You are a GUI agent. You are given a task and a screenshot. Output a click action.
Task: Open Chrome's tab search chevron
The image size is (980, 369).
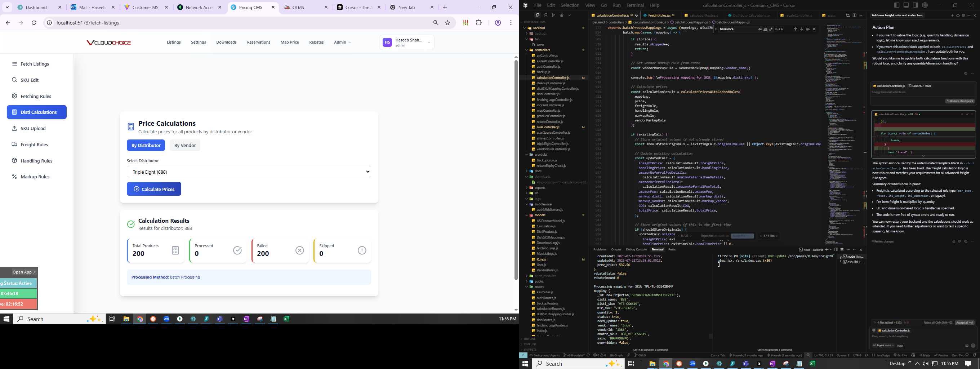[x=7, y=7]
